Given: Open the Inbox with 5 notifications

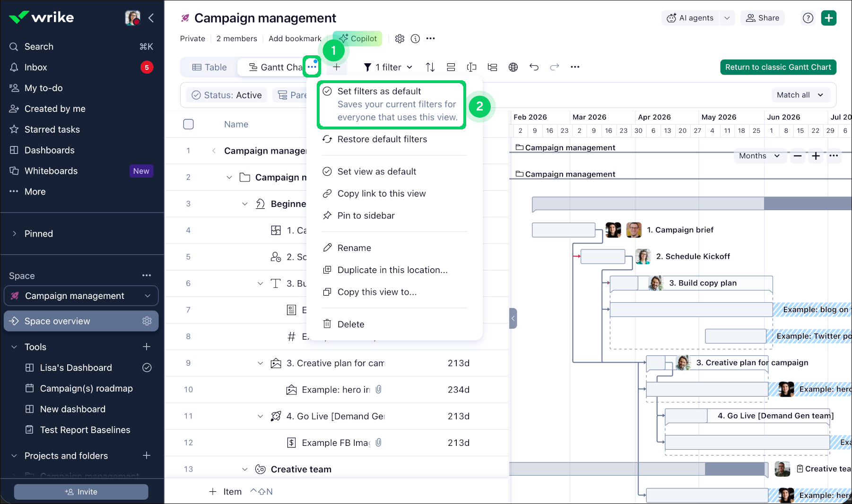Looking at the screenshot, I should click(81, 67).
